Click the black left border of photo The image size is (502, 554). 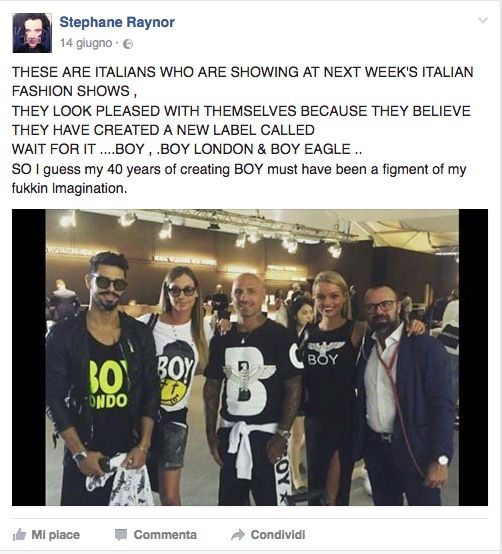(x=29, y=357)
